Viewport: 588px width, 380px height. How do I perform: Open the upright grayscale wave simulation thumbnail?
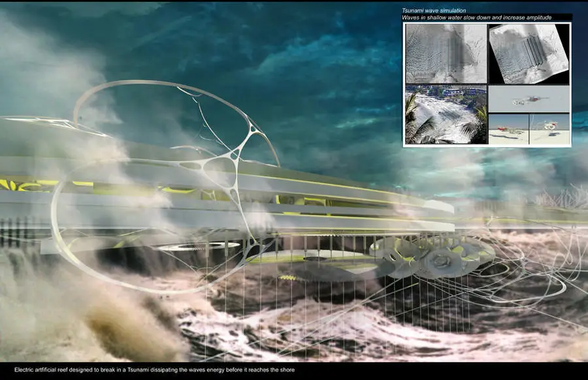446,54
